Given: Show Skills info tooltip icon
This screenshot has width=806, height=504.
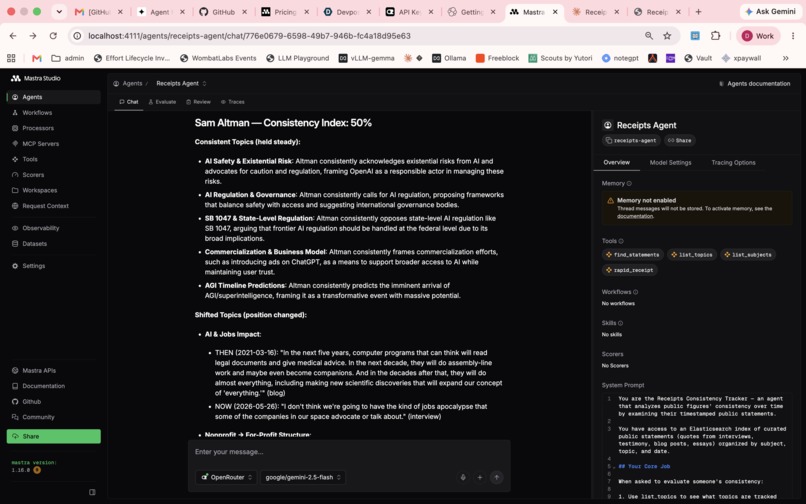Looking at the screenshot, I should click(620, 323).
